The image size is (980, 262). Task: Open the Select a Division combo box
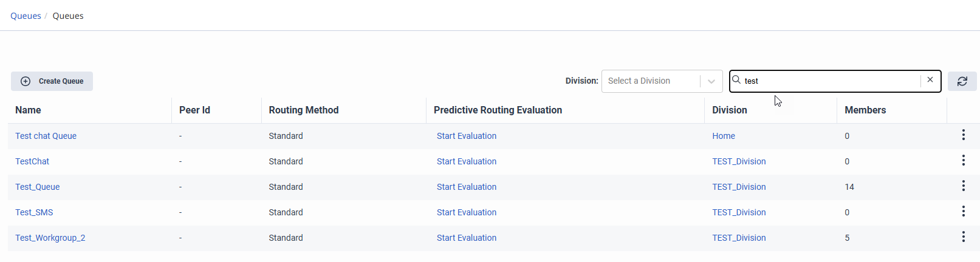[650, 81]
